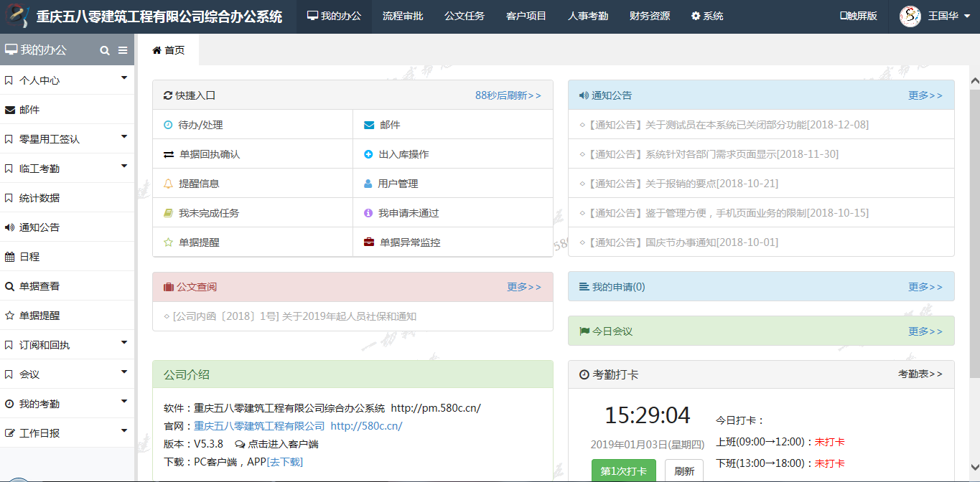
Task: Click the page scrollbar up arrow
Action: [x=974, y=81]
